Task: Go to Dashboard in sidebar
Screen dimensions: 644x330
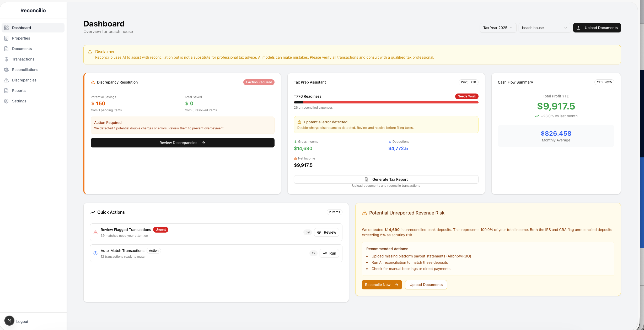Action: [x=33, y=28]
